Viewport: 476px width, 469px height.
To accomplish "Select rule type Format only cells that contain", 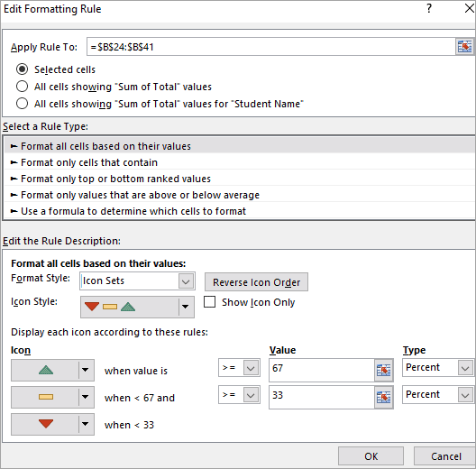I will coord(240,162).
